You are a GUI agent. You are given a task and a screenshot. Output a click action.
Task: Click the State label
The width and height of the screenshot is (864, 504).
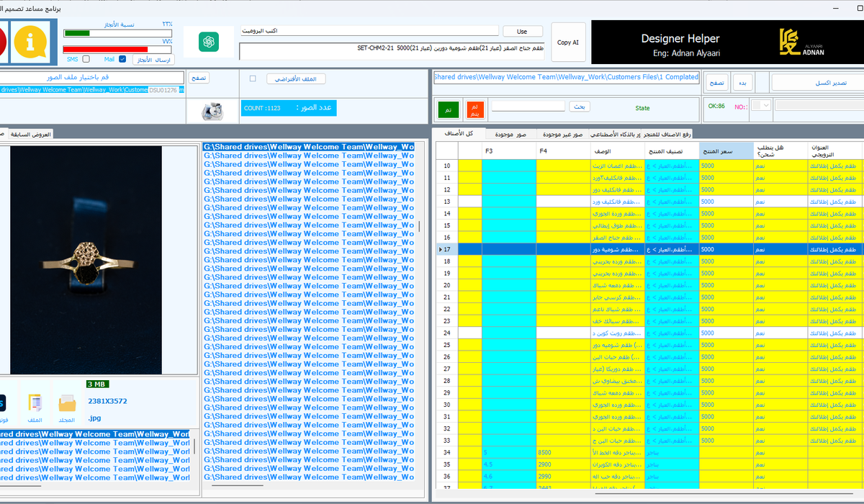642,108
